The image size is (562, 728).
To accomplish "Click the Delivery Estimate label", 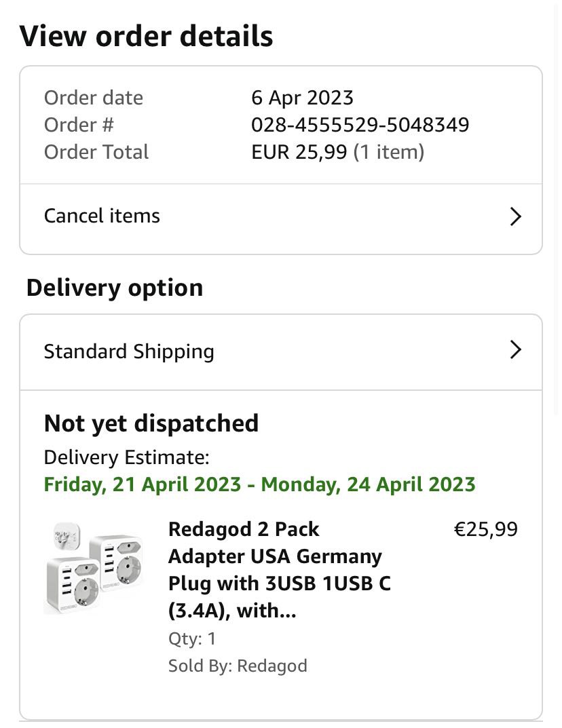I will point(126,457).
